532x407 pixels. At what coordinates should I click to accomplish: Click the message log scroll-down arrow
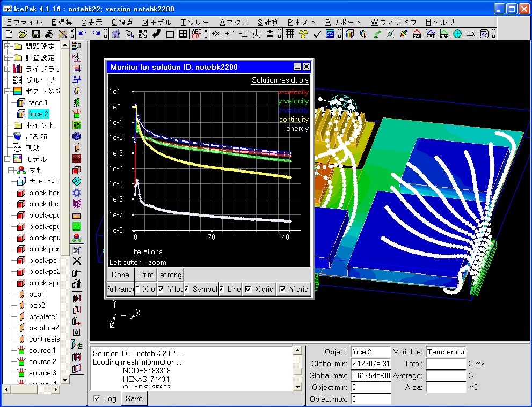click(x=297, y=387)
